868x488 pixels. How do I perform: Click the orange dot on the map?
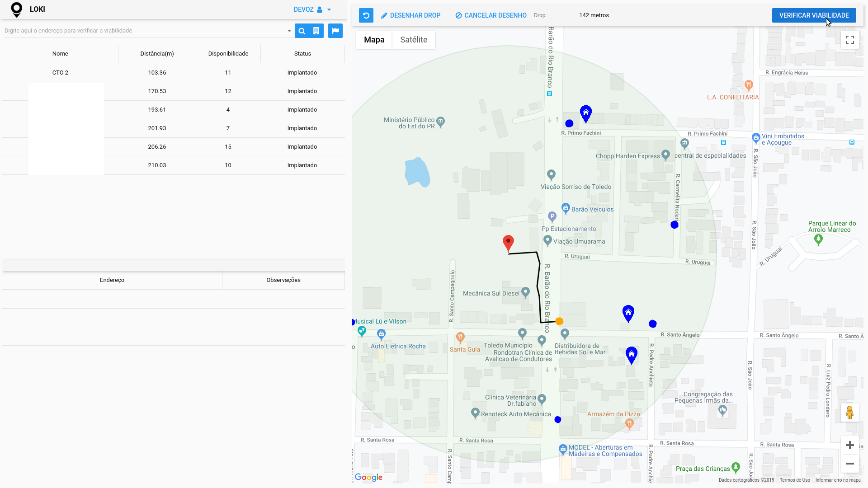click(x=559, y=321)
